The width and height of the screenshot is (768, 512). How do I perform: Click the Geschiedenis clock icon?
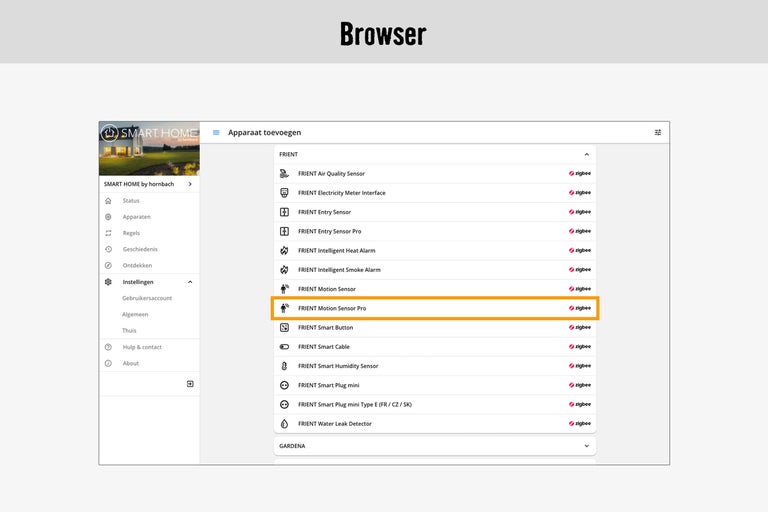point(108,249)
